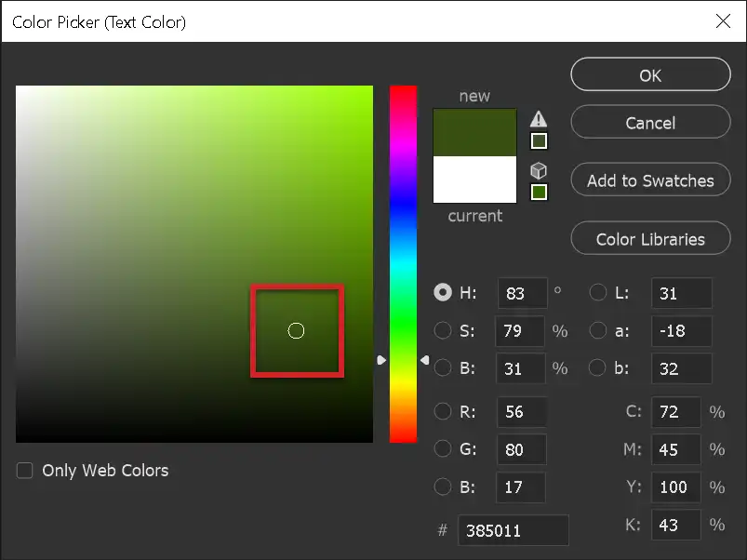Click the closest in-gamut color swatch
The width and height of the screenshot is (747, 560).
[x=538, y=139]
